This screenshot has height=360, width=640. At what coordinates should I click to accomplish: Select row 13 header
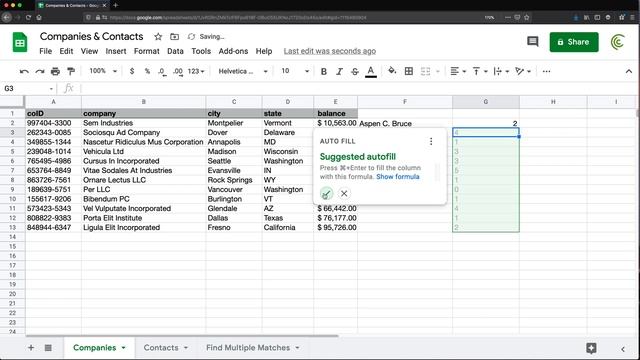pyautogui.click(x=12, y=227)
